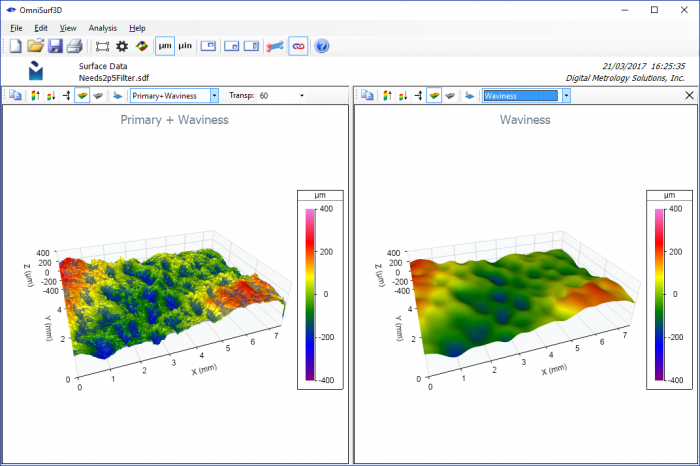Click the crop region rectangle icon
700x466 pixels.
click(102, 46)
